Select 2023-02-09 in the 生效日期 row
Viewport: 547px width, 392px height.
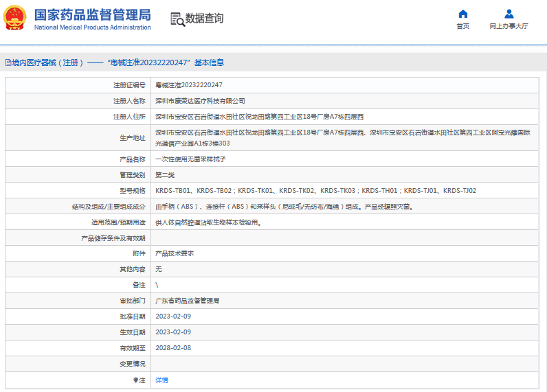(173, 332)
